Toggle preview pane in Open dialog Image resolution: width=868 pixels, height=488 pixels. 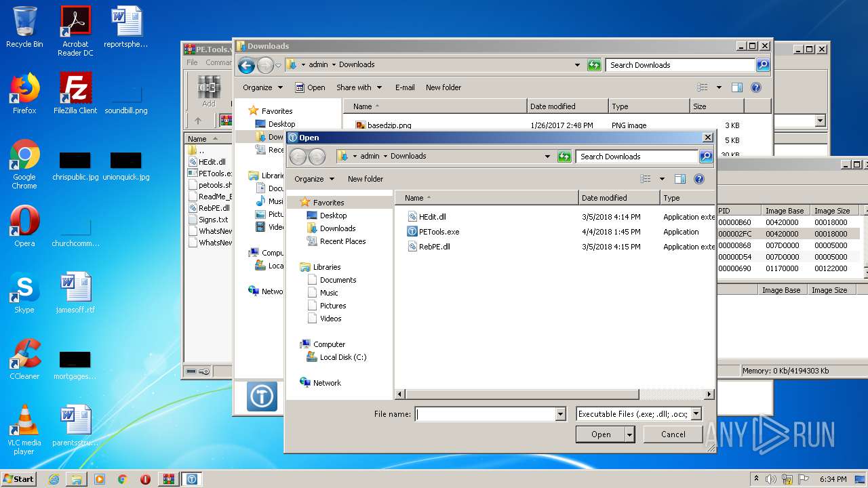(x=680, y=179)
